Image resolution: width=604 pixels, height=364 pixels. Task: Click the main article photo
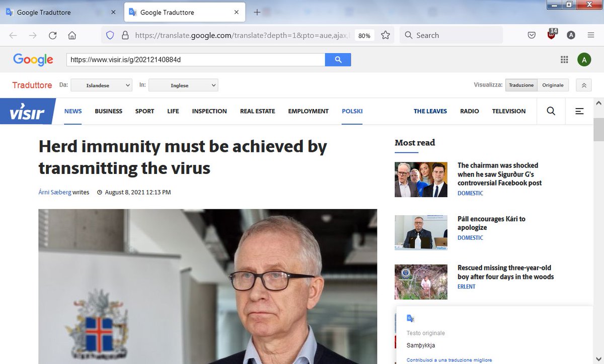pyautogui.click(x=208, y=287)
